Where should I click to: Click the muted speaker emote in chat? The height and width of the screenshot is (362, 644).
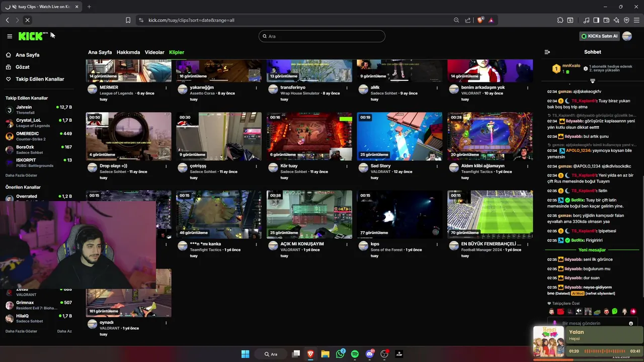(579, 311)
